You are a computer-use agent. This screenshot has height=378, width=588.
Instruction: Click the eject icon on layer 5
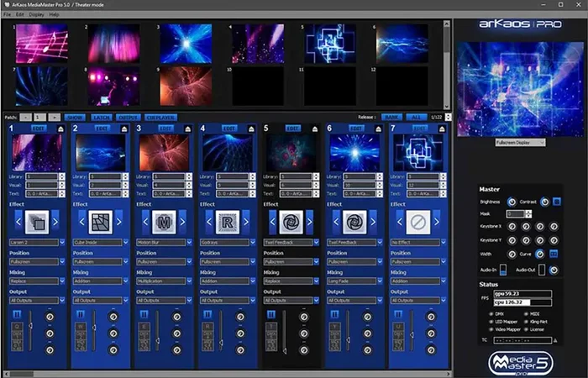[316, 129]
